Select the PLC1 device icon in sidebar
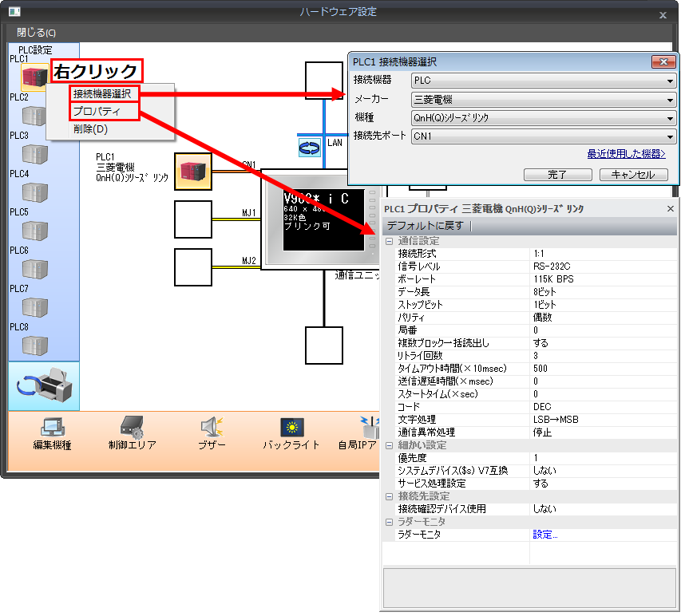This screenshot has width=681, height=616. [34, 77]
